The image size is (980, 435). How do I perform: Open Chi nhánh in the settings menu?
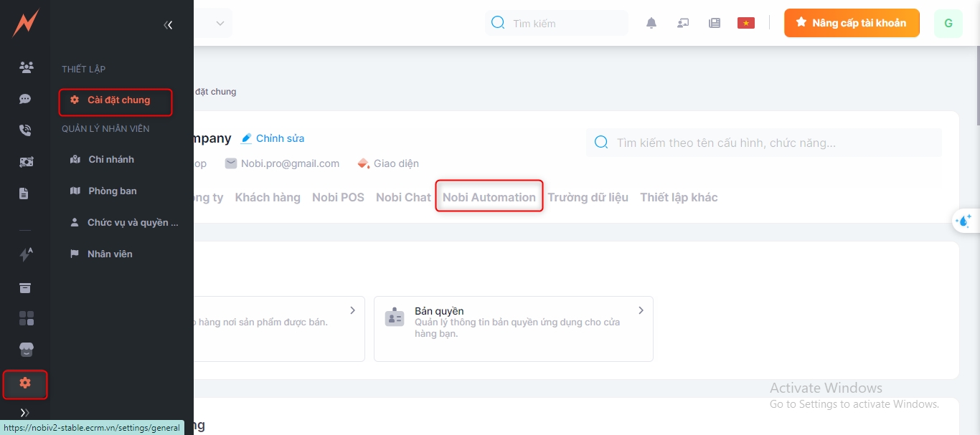tap(111, 159)
